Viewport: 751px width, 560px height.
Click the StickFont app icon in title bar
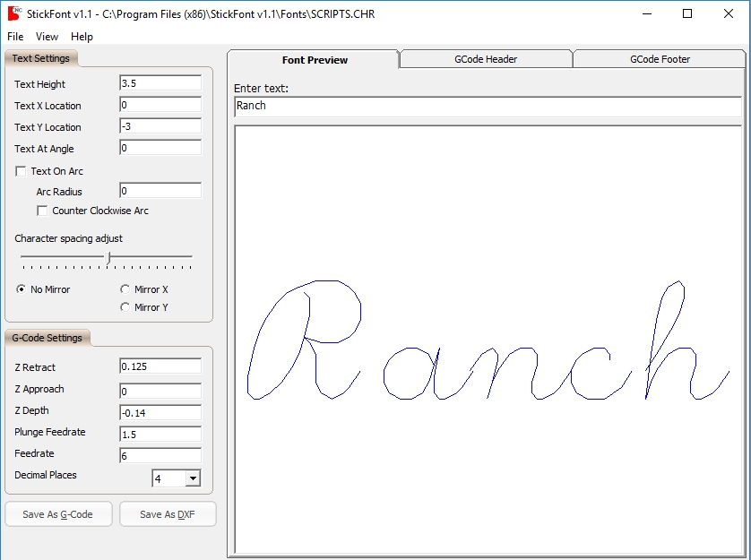click(x=14, y=14)
